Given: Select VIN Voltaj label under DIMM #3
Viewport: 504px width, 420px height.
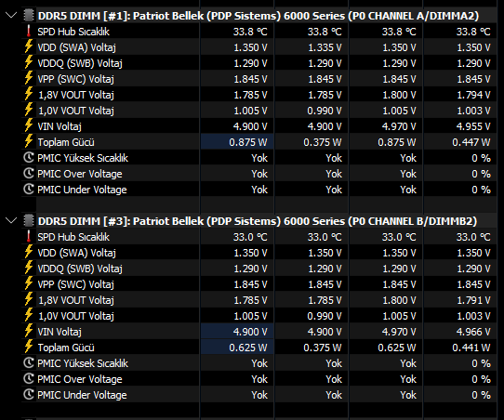Looking at the screenshot, I should point(60,332).
